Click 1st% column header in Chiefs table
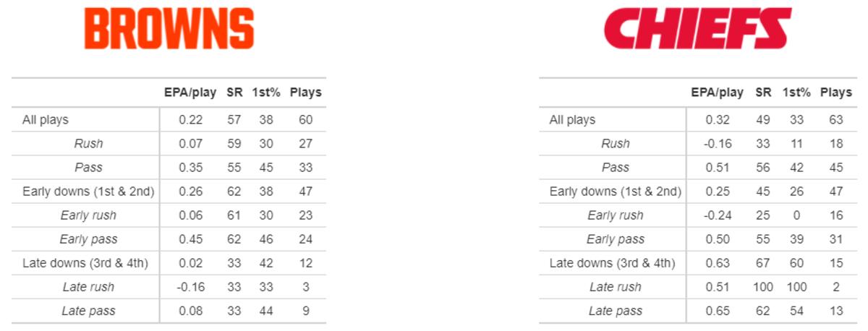Image resolution: width=868 pixels, height=331 pixels. click(795, 93)
